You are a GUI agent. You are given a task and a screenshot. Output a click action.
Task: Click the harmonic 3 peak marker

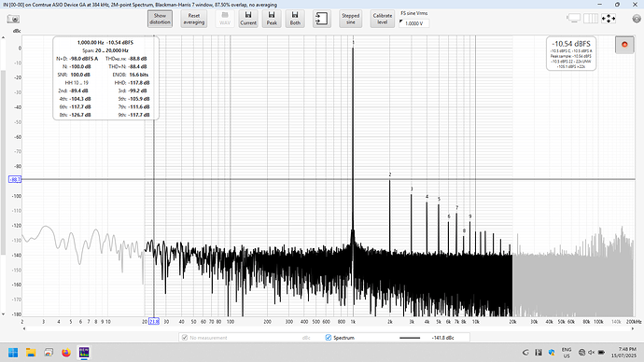point(412,189)
